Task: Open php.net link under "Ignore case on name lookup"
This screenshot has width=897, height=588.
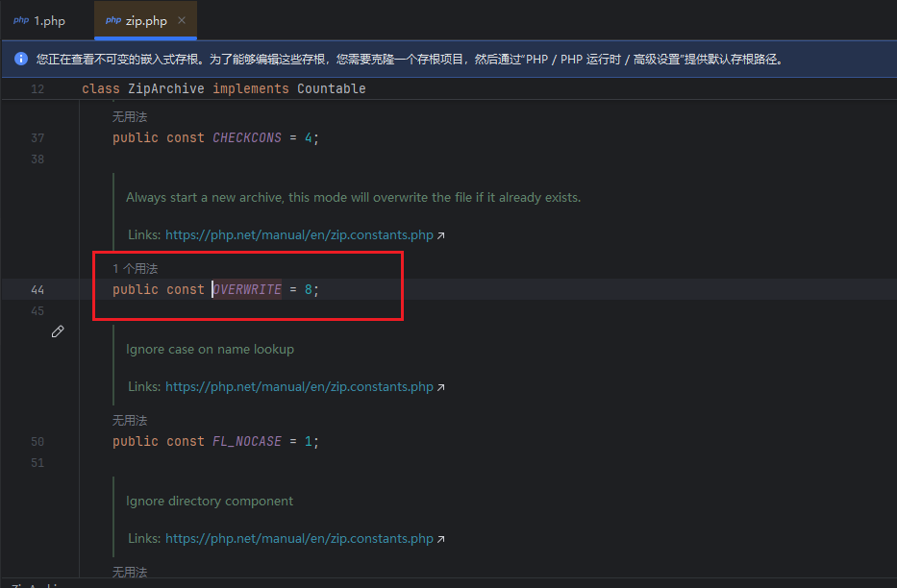Action: tap(299, 387)
